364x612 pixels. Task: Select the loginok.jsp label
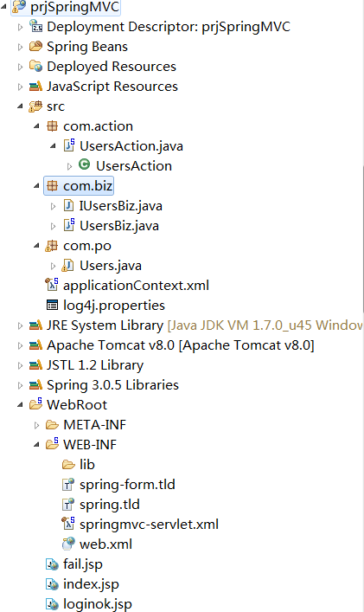98,604
